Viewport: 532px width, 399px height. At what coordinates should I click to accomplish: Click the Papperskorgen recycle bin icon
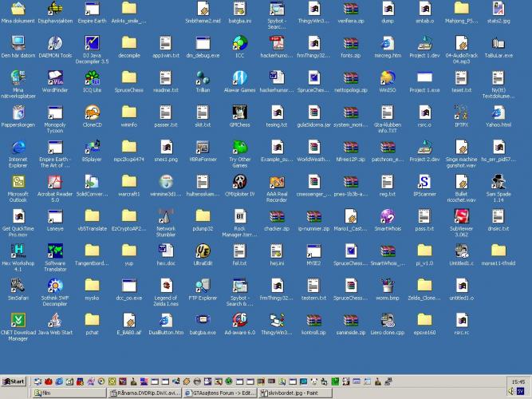click(x=18, y=113)
